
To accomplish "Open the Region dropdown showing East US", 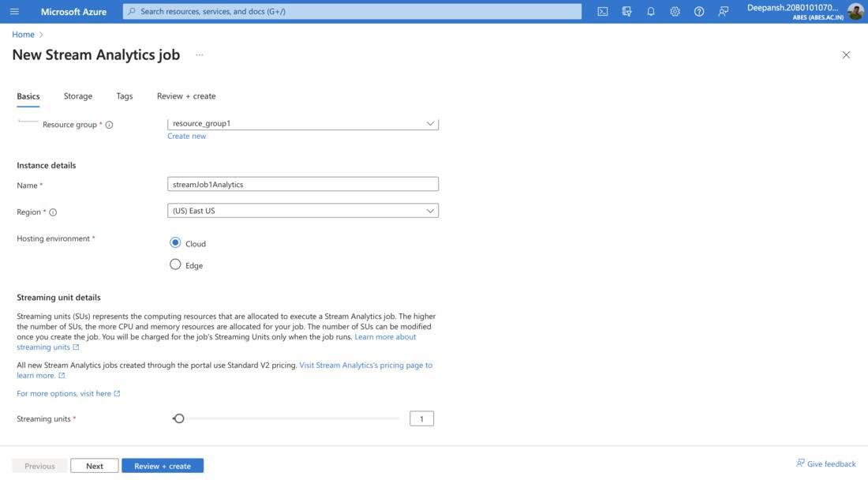I will (x=303, y=211).
